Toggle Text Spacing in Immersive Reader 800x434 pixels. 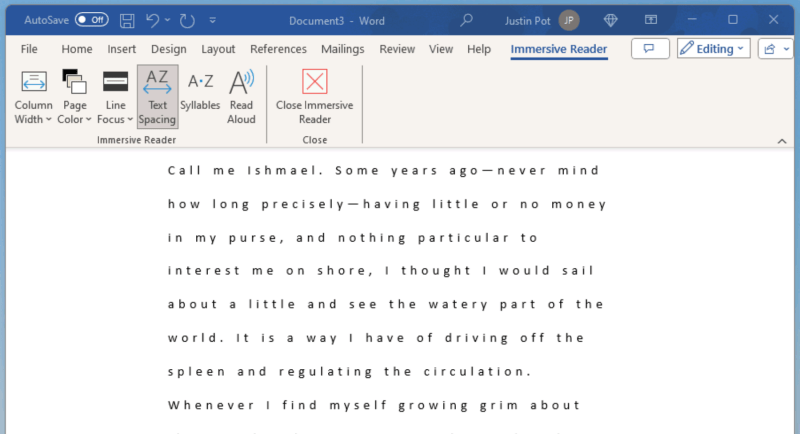(157, 96)
